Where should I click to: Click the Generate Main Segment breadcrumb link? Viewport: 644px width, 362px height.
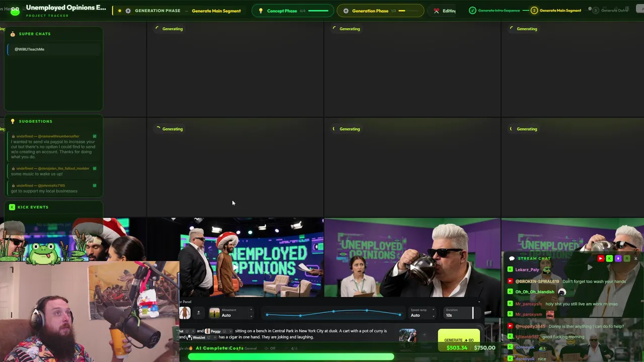(x=216, y=11)
